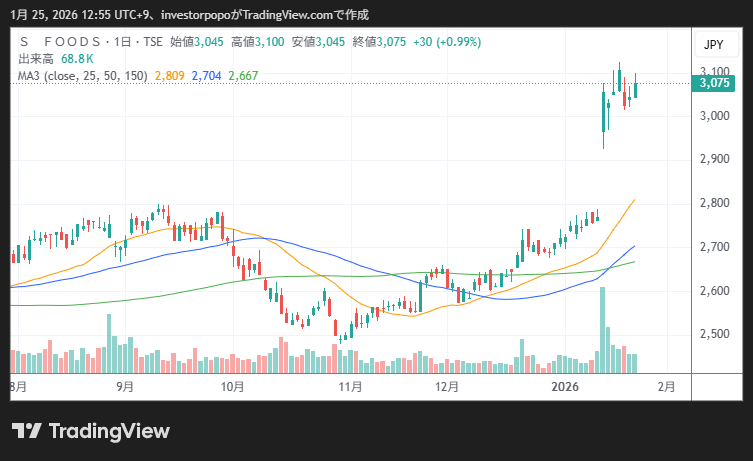Open the JPY currency selector
This screenshot has width=753, height=461.
coord(713,45)
